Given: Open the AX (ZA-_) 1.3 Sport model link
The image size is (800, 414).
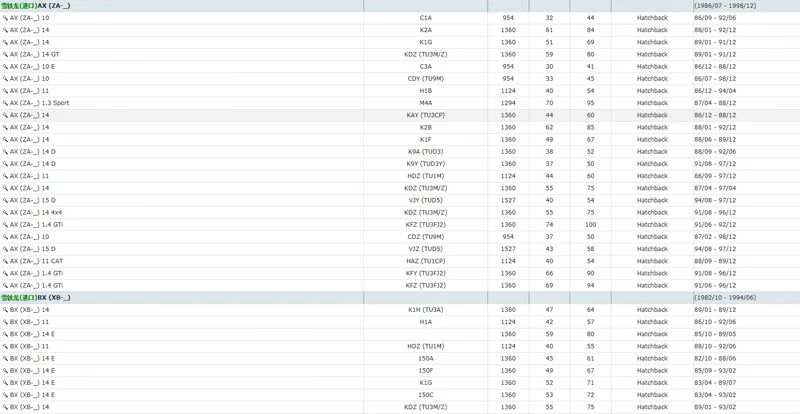Looking at the screenshot, I should 39,103.
